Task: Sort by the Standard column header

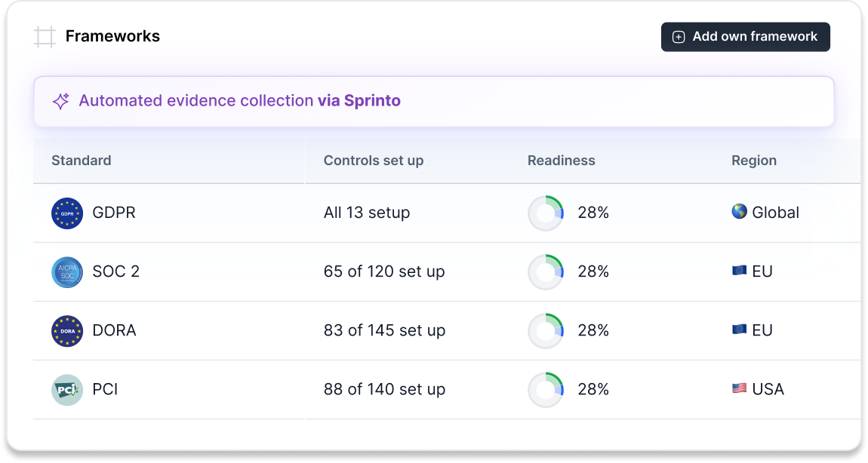Action: 82,161
